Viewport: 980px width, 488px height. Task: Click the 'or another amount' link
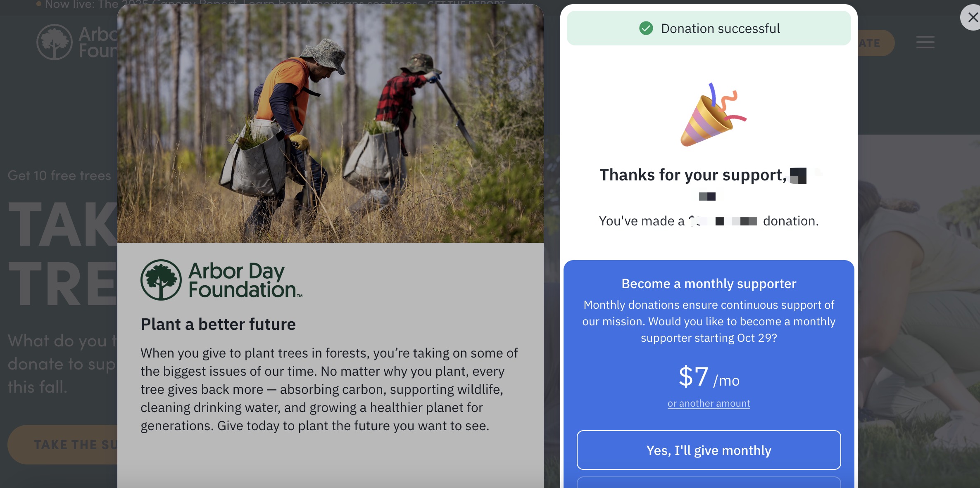pyautogui.click(x=709, y=403)
